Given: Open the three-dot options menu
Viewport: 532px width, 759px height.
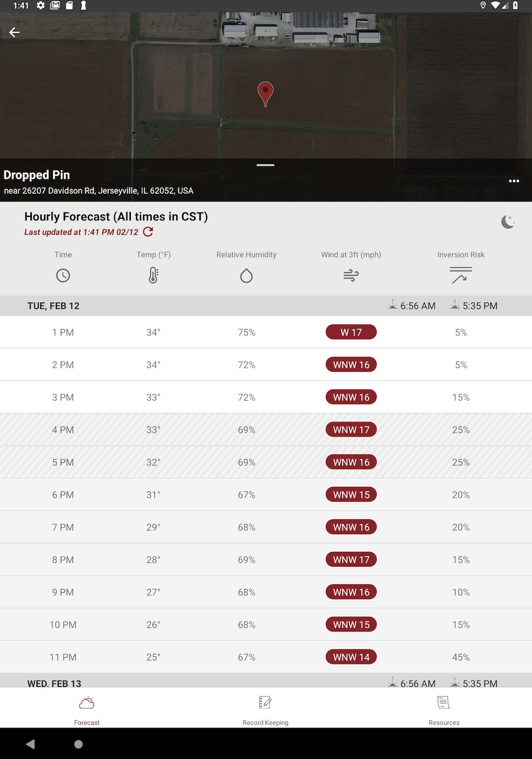Looking at the screenshot, I should [514, 181].
